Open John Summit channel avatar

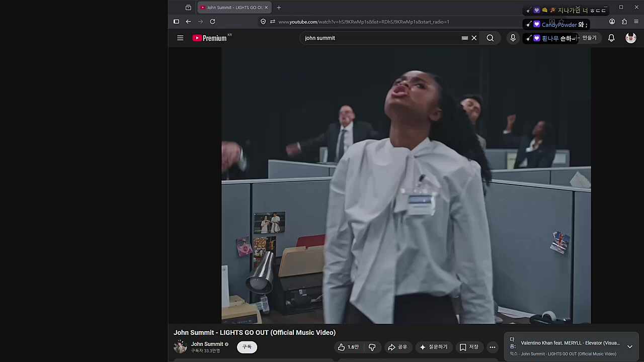[x=180, y=347]
